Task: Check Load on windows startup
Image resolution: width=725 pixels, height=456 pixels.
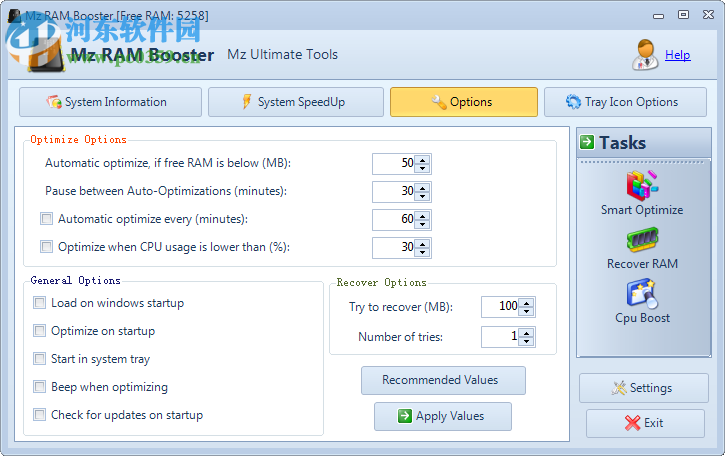Action: coord(39,303)
